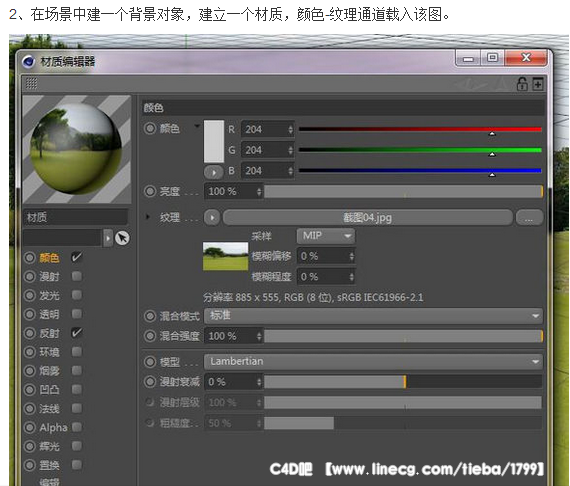
Task: Open the Lambertian model dropdown
Action: tap(373, 361)
